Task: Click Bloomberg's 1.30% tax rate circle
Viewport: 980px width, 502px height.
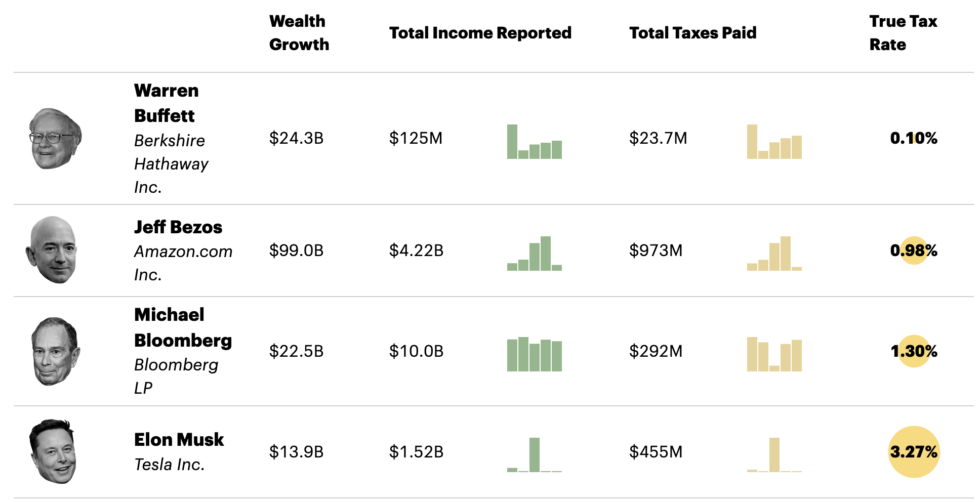Action: click(x=914, y=351)
